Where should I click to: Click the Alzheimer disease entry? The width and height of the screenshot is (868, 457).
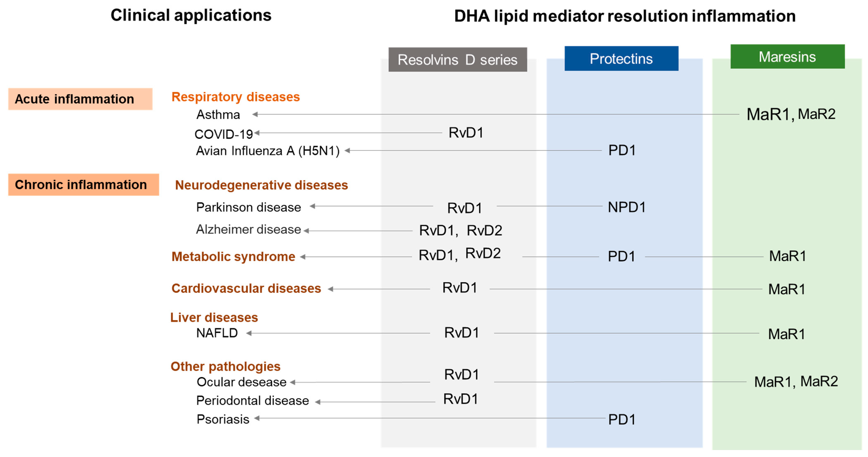[248, 229]
